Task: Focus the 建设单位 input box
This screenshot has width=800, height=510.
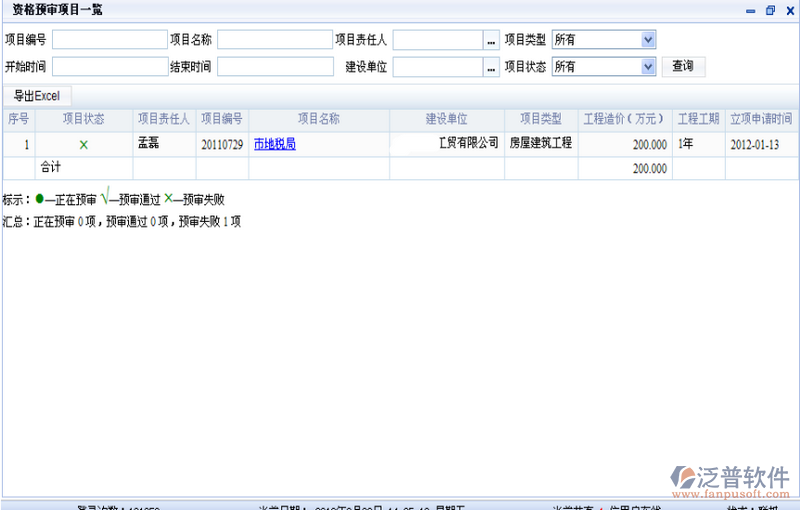Action: click(438, 67)
